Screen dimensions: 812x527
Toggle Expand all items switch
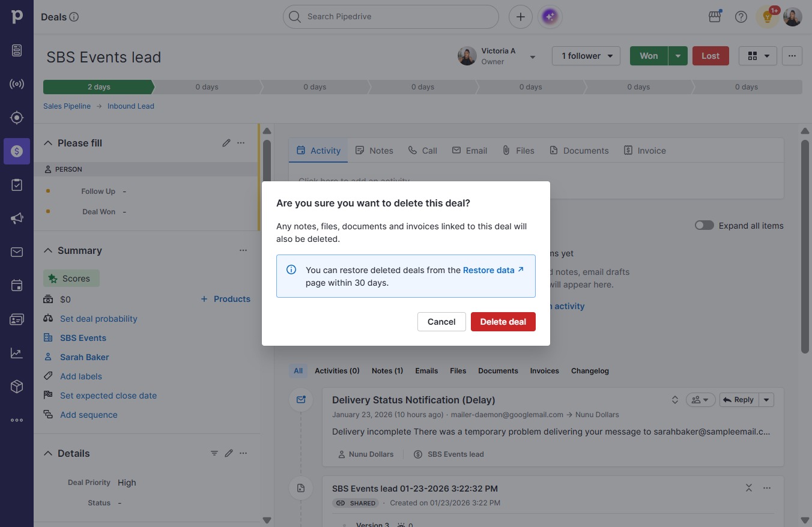click(704, 226)
